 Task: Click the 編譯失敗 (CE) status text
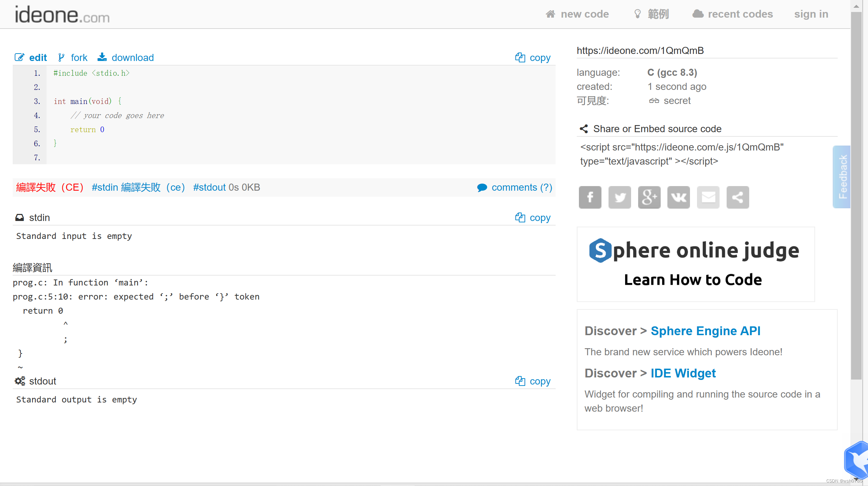50,187
